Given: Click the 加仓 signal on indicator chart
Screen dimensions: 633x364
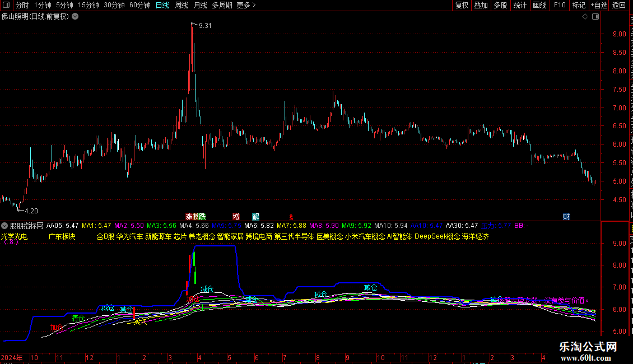Looking at the screenshot, I should point(57,327).
